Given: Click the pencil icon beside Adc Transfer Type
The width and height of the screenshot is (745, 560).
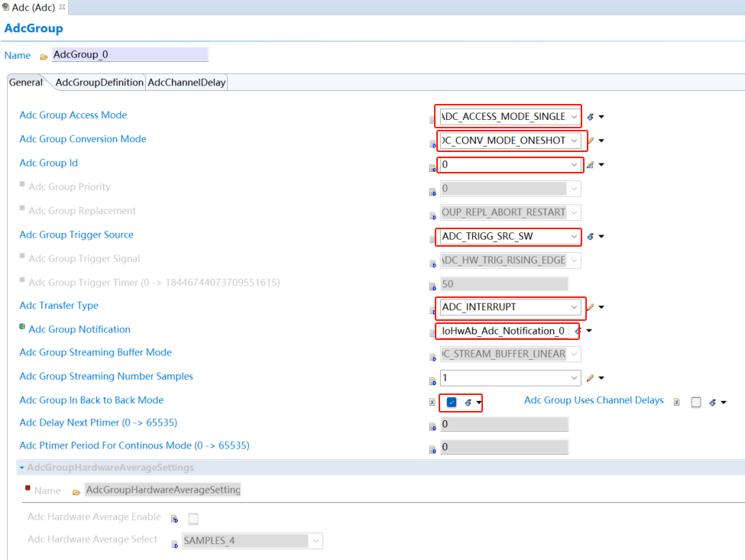Looking at the screenshot, I should 589,307.
